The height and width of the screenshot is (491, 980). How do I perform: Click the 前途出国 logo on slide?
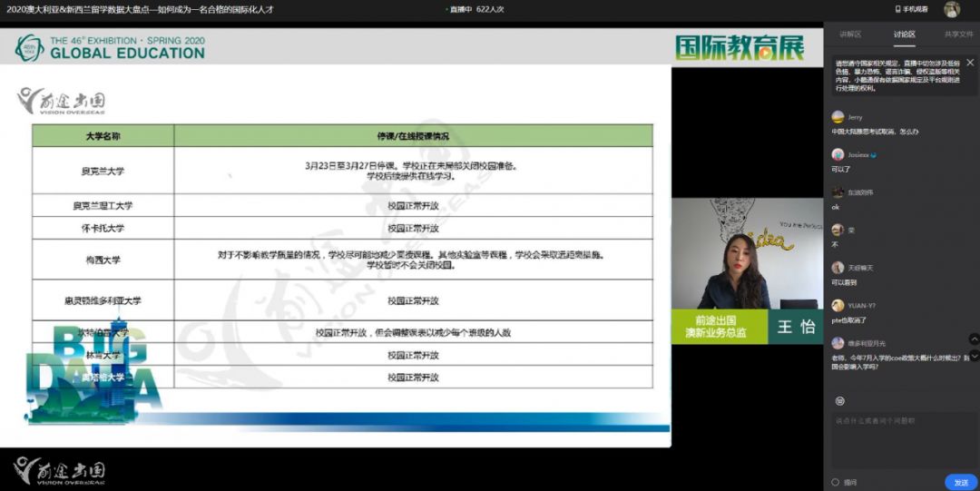[x=61, y=101]
